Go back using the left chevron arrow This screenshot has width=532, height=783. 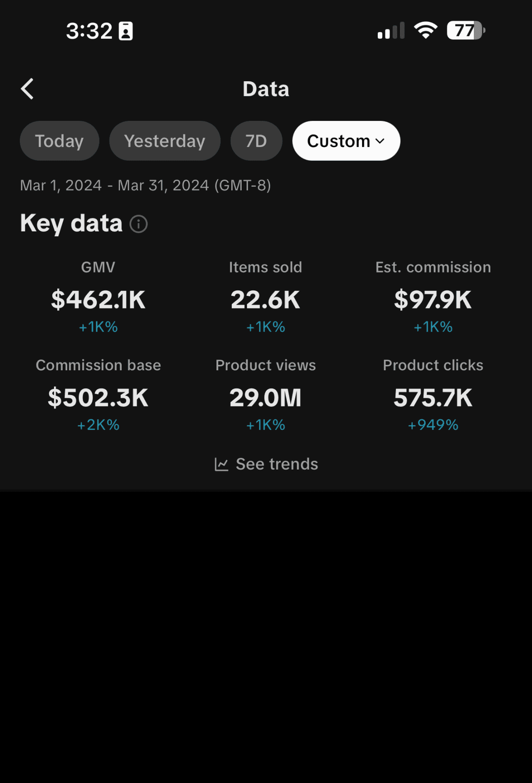coord(28,89)
